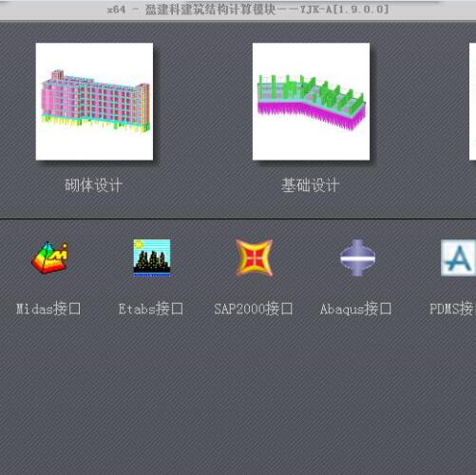Click the horizontal divider line above interface icons

(x=238, y=218)
